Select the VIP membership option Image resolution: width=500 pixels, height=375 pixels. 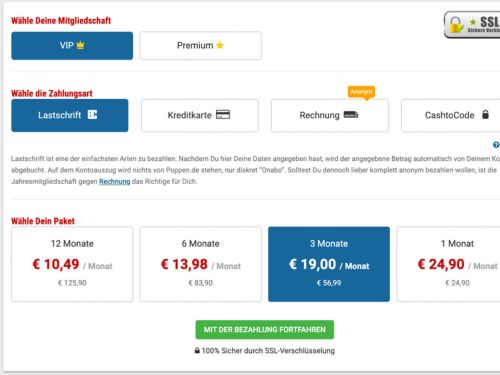(72, 46)
